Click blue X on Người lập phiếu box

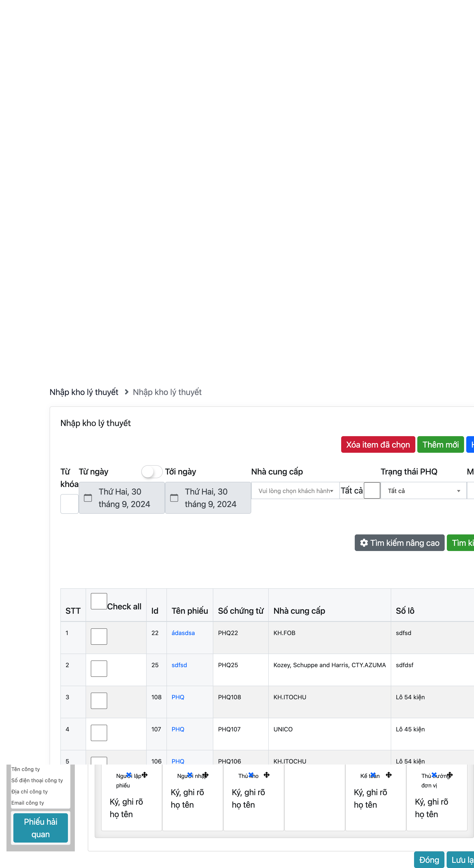(x=129, y=775)
